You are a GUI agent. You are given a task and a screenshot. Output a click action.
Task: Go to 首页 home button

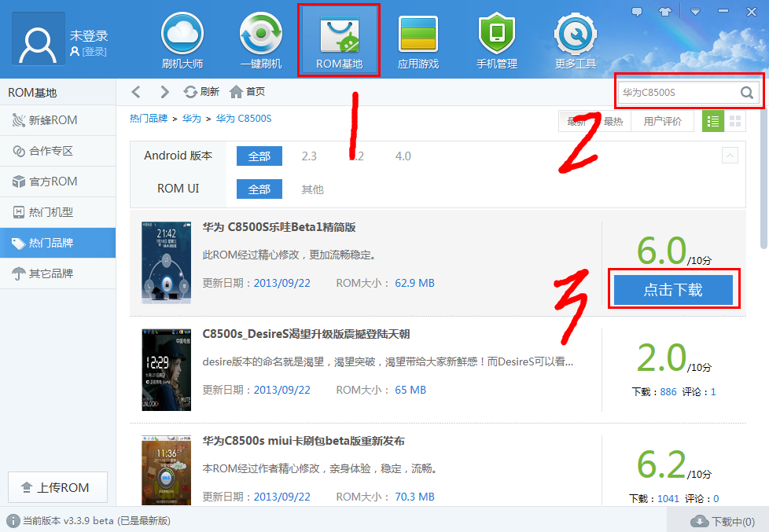point(247,92)
